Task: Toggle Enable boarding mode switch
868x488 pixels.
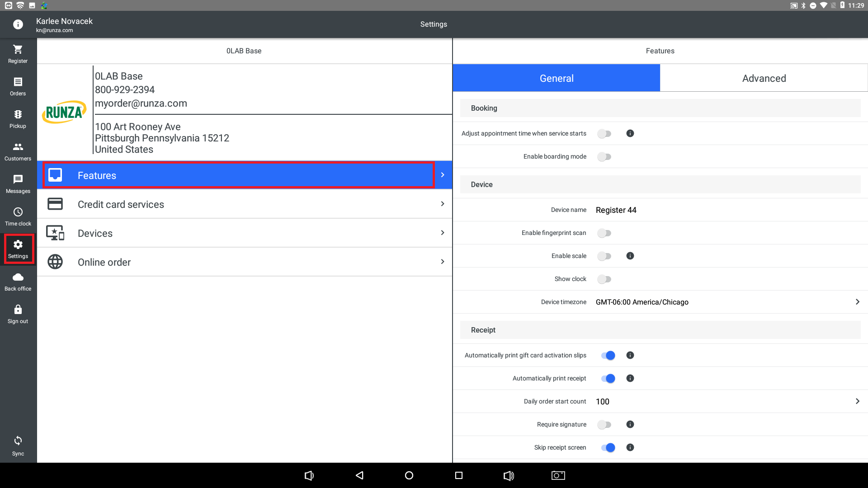Action: click(x=604, y=157)
